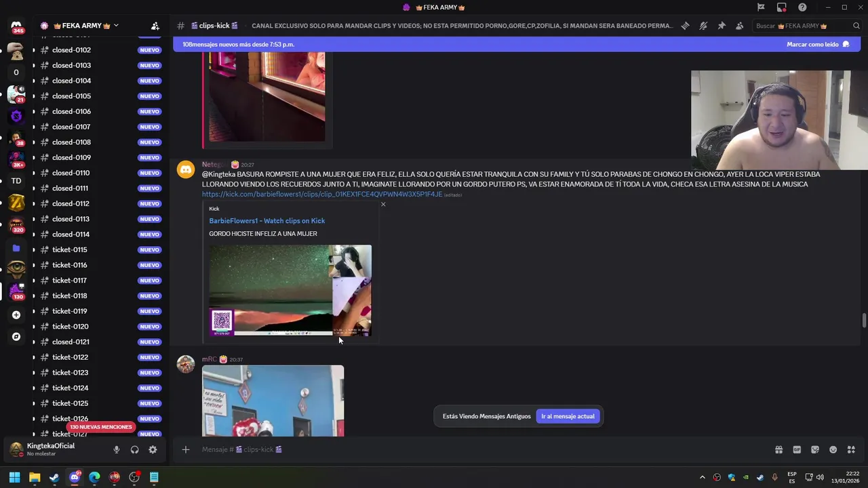Viewport: 868px width, 488px height.
Task: Open the help question mark icon
Action: tap(802, 7)
